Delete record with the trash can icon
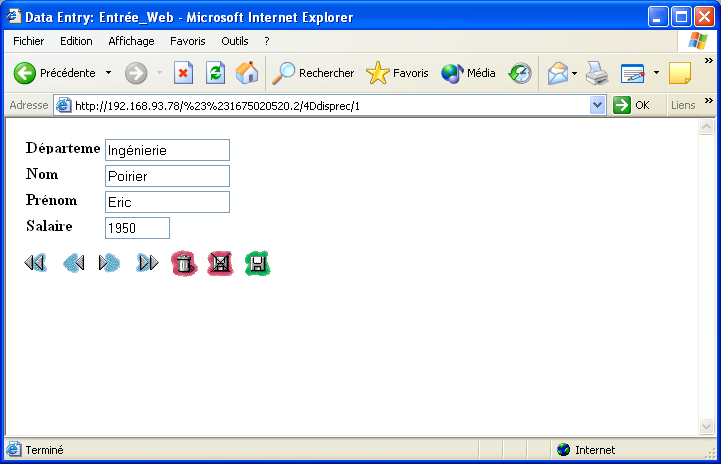Screen dimensions: 721x464 [183, 263]
